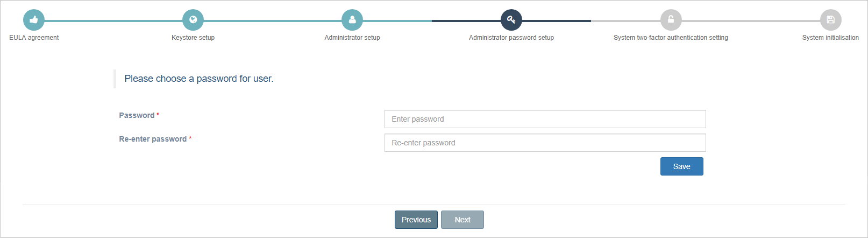Go to Administrator setup user icon

point(352,20)
